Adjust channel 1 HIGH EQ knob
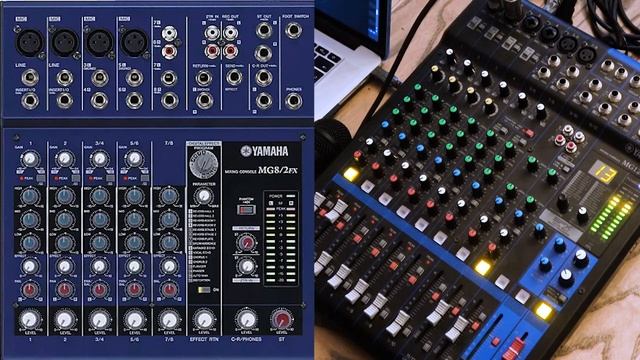This screenshot has width=640, height=360. point(30,197)
